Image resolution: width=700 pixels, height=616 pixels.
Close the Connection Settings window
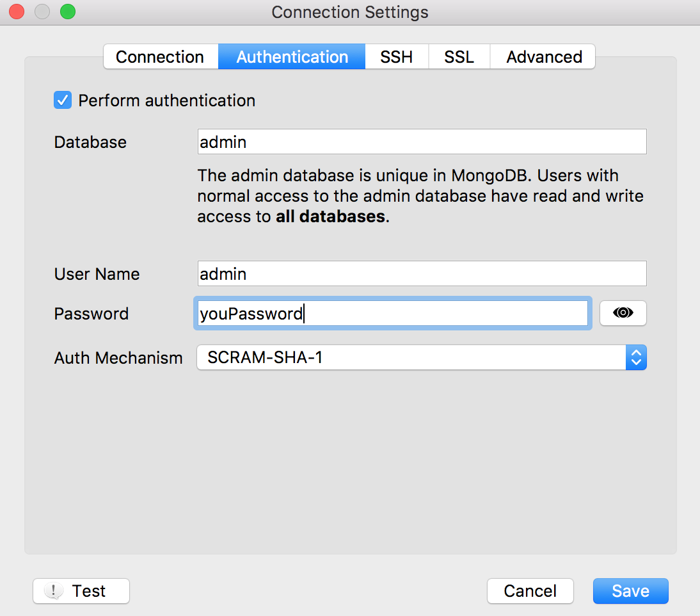(16, 12)
